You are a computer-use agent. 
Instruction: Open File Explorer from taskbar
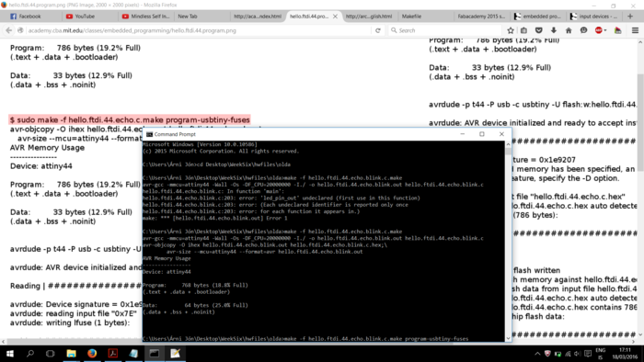(72, 354)
